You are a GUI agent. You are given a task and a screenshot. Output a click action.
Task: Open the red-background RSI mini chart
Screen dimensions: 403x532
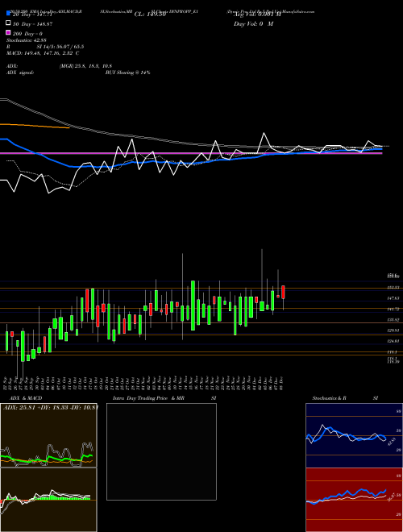click(354, 500)
